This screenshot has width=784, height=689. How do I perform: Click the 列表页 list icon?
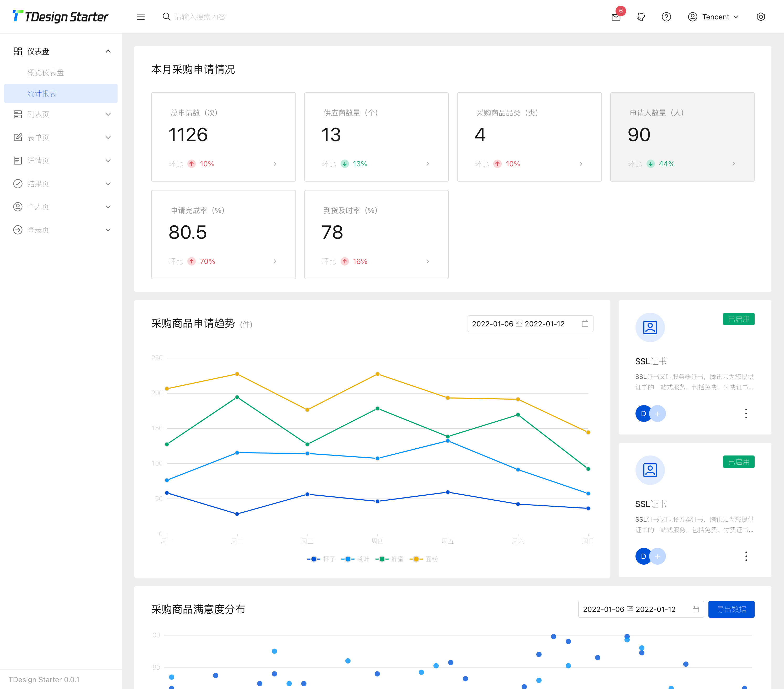coord(18,114)
